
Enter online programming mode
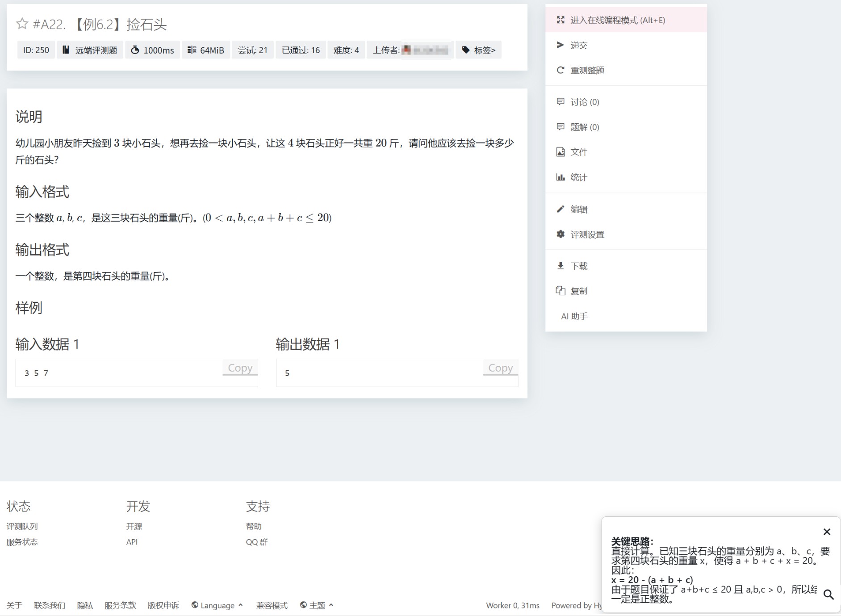tap(617, 20)
